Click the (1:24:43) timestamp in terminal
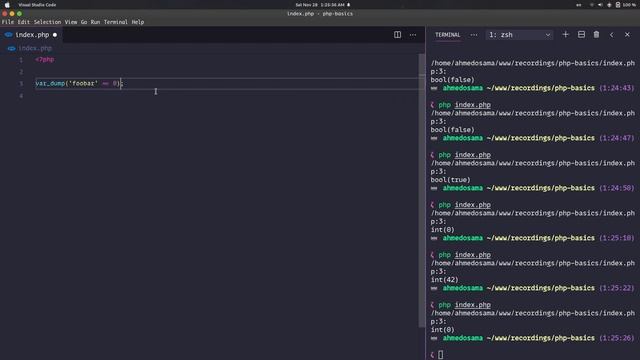 point(616,88)
